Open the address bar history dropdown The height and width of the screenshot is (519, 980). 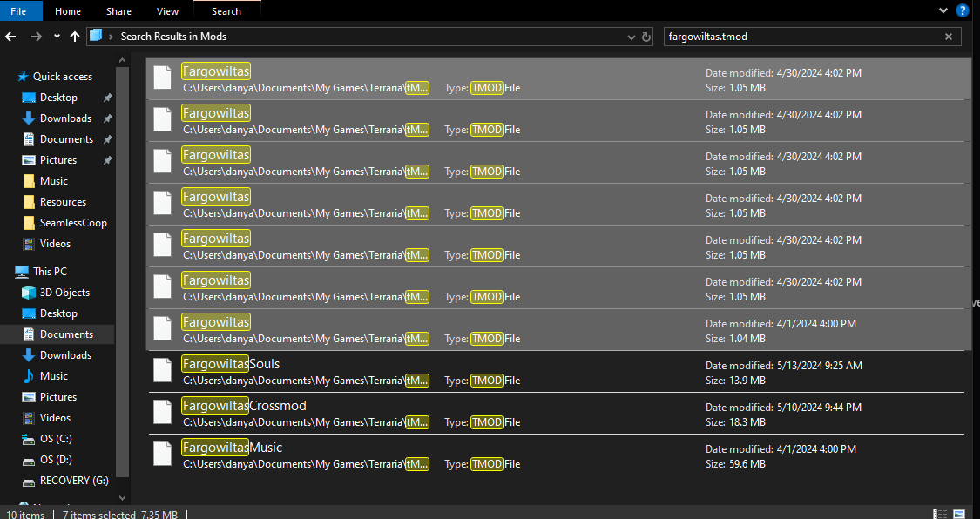632,37
